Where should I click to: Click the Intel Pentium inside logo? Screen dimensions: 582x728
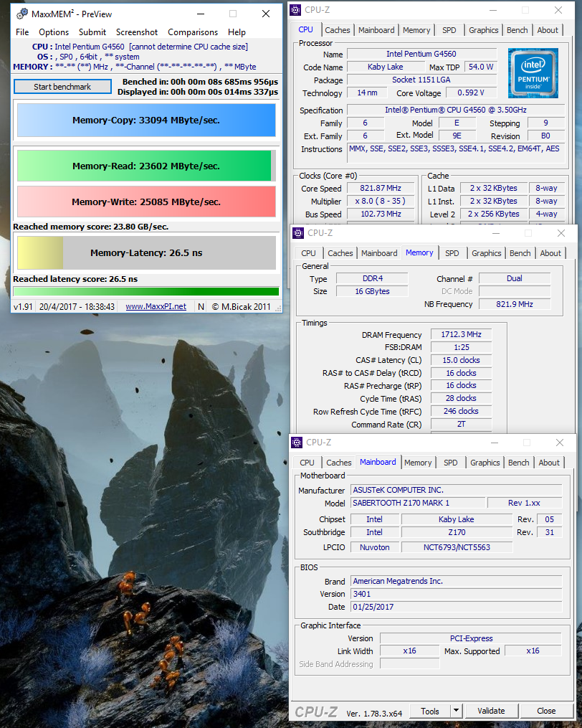(533, 73)
